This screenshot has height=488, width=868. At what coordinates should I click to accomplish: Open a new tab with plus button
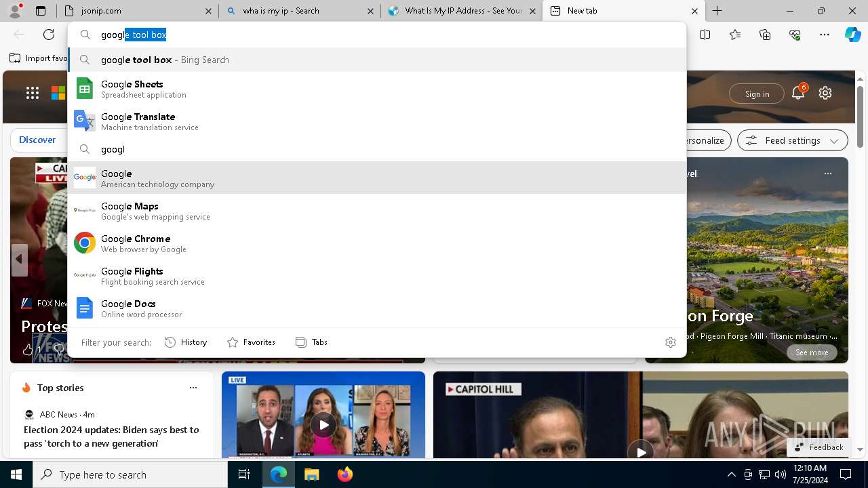pyautogui.click(x=717, y=11)
